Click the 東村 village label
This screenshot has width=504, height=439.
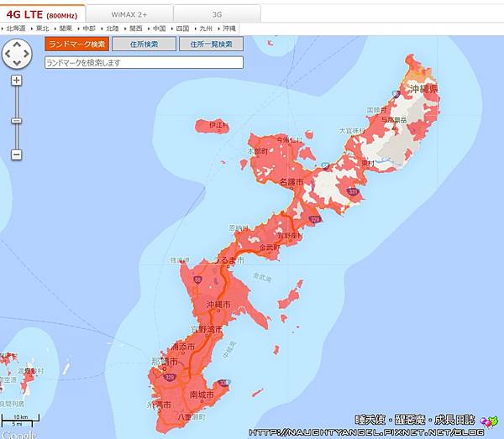tap(368, 163)
